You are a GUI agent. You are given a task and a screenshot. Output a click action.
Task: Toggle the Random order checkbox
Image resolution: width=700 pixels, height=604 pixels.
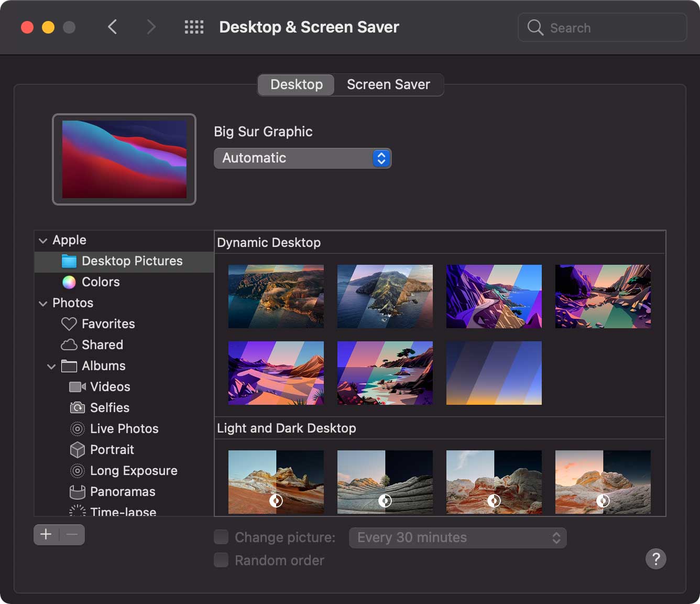(x=221, y=560)
